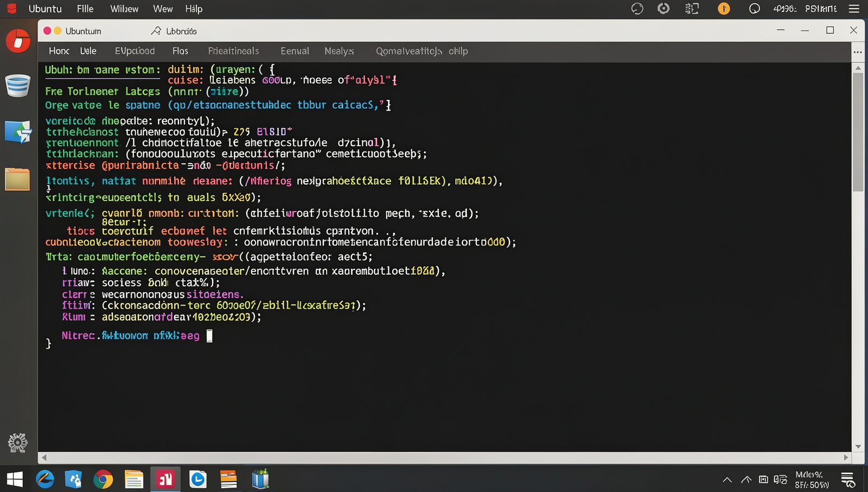Open the Lule menu
The width and height of the screenshot is (868, 492).
pyautogui.click(x=88, y=51)
